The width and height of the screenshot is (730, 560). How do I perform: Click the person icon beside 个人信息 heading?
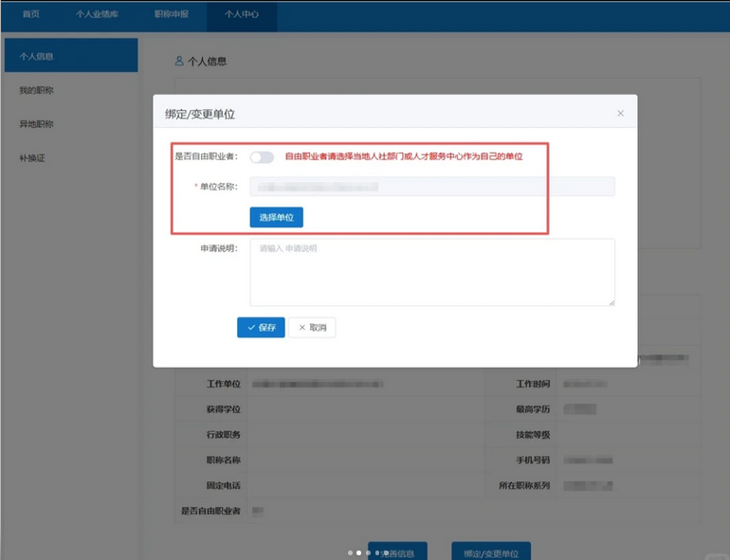coord(179,61)
